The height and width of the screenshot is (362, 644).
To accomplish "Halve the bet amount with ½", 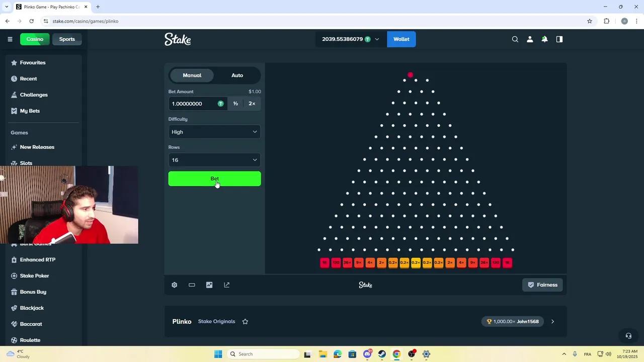I will (235, 104).
